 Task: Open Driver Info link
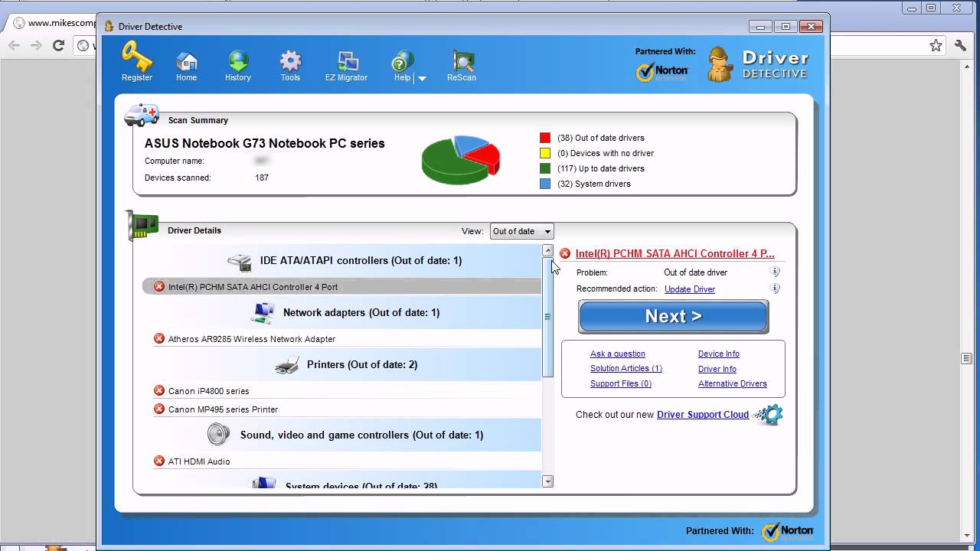(x=717, y=369)
